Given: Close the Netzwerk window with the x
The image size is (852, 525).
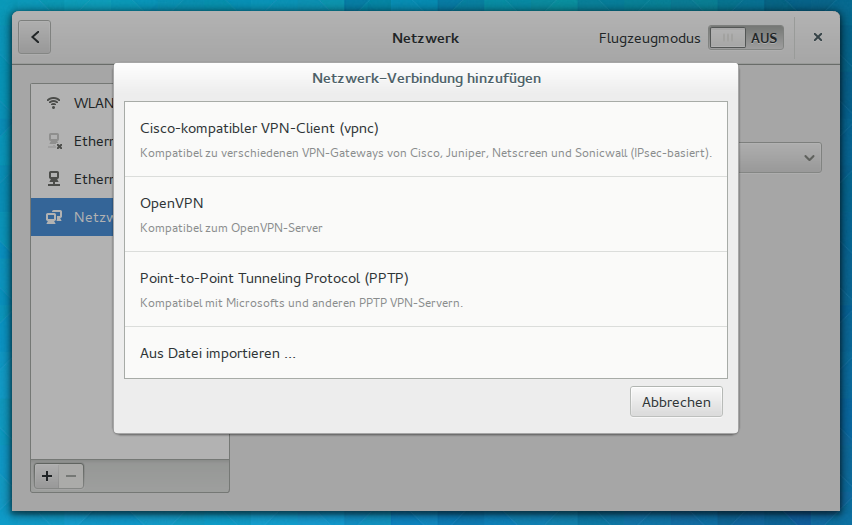Looking at the screenshot, I should coord(817,38).
